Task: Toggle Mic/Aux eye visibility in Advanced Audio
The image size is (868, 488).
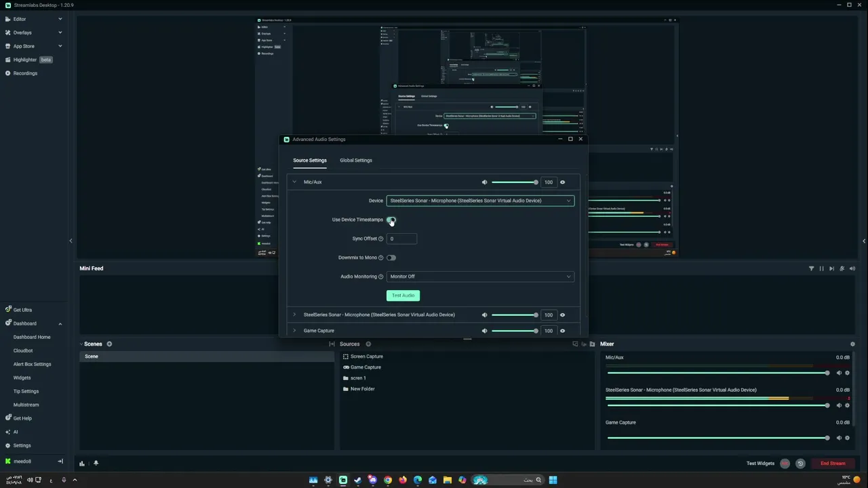Action: 562,182
